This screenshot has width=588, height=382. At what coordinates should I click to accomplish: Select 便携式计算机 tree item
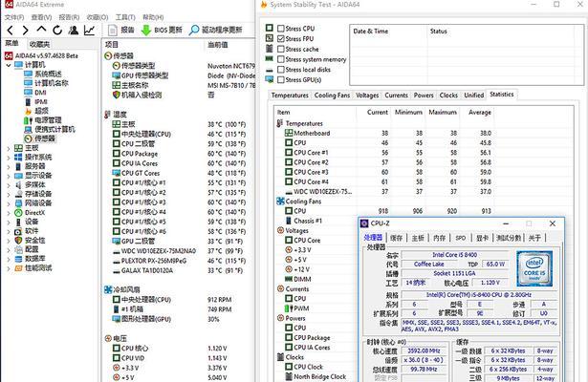(50, 130)
